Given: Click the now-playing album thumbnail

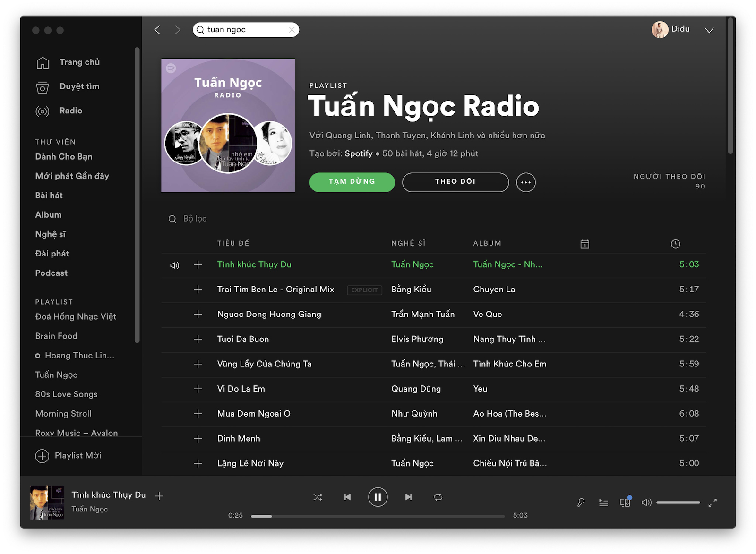Looking at the screenshot, I should click(47, 502).
